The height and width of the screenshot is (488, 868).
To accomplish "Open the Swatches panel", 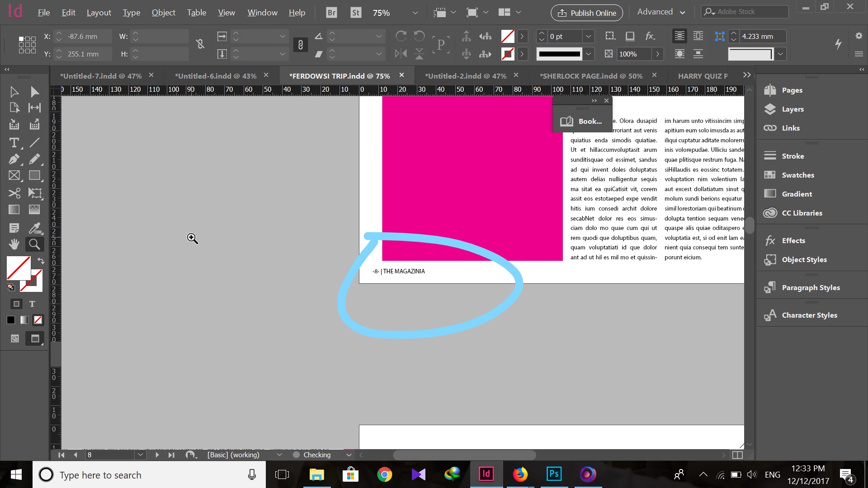I will click(x=797, y=174).
